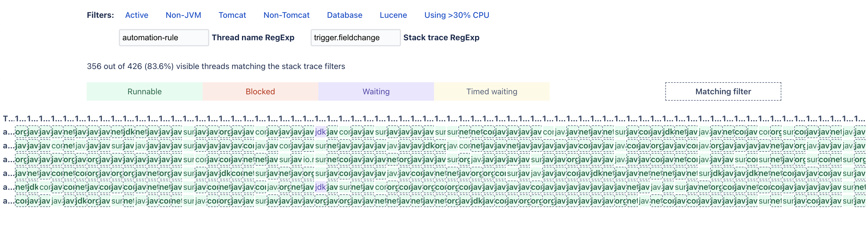Filter by Using >30% CPU
Viewport: 868px width, 226px height.
pos(456,15)
